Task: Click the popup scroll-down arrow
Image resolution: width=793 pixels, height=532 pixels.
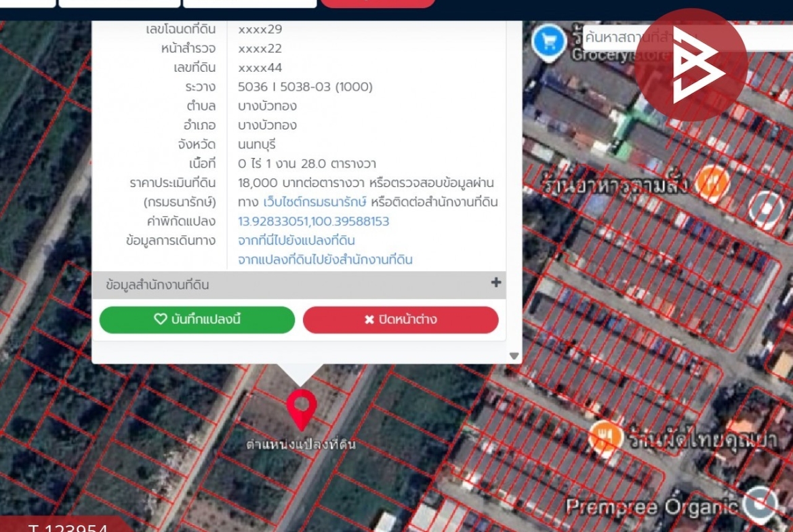Action: (514, 356)
